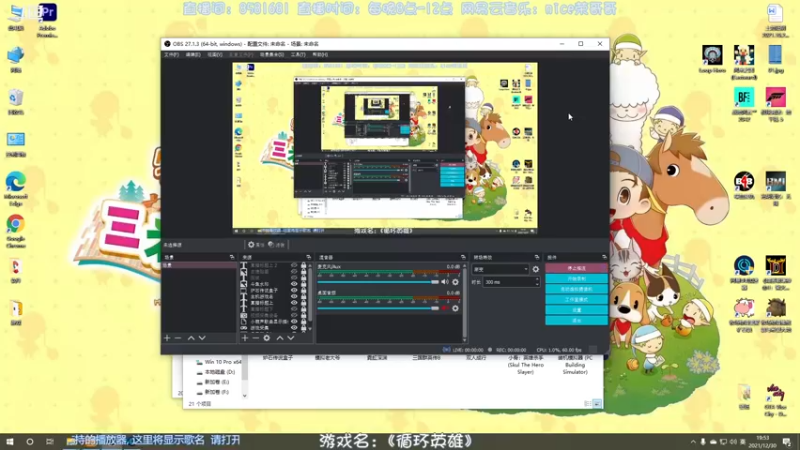Open OBS 设置 settings button
Screen dimensions: 800x450
(x=577, y=310)
